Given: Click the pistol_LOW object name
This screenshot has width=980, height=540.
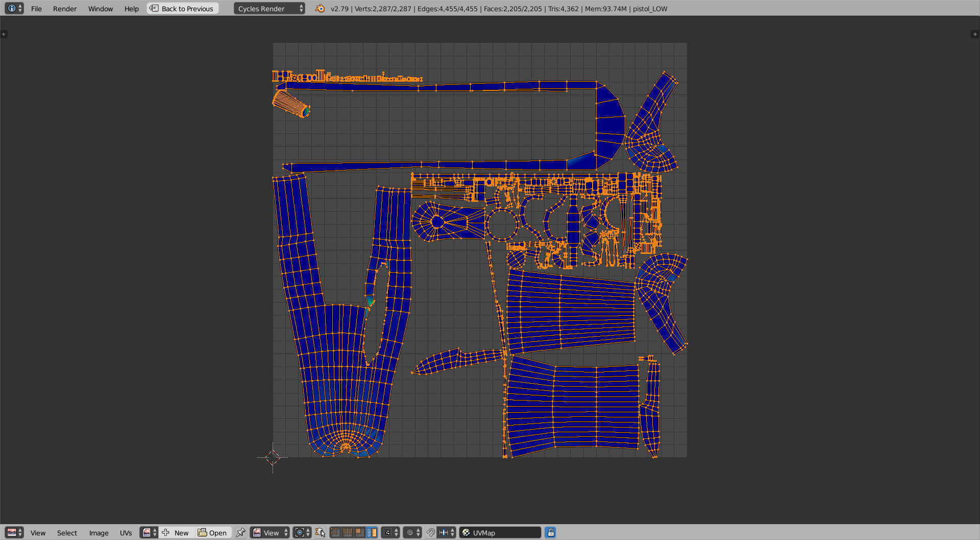Looking at the screenshot, I should click(x=650, y=9).
